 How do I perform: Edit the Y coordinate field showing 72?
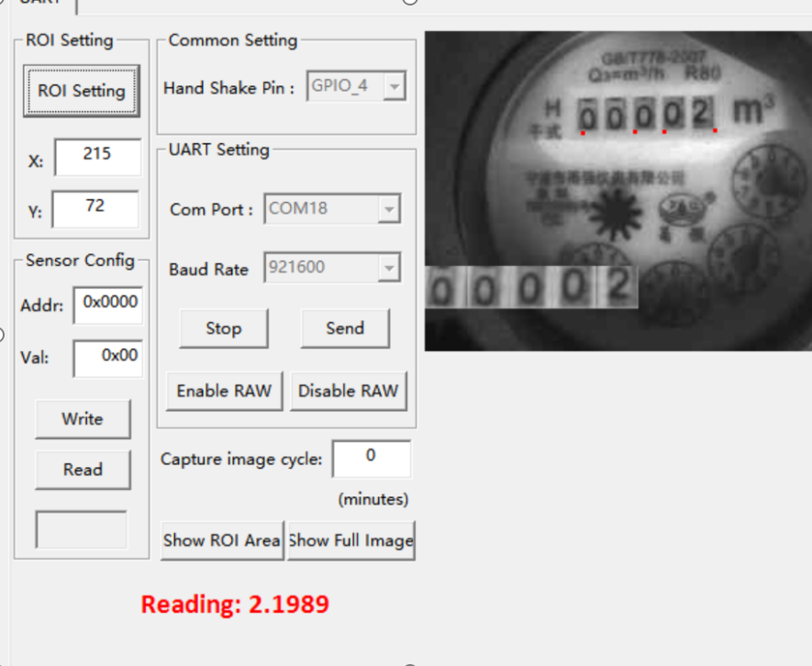[x=95, y=209]
